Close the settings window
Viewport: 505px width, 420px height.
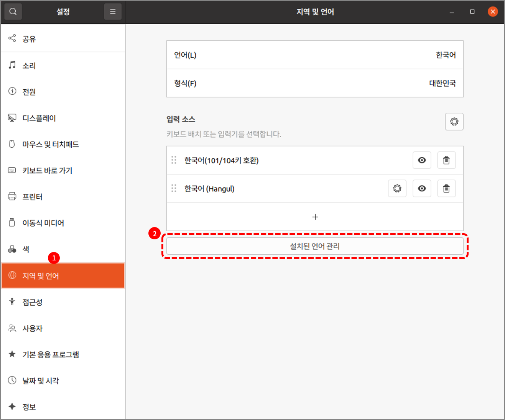[493, 12]
